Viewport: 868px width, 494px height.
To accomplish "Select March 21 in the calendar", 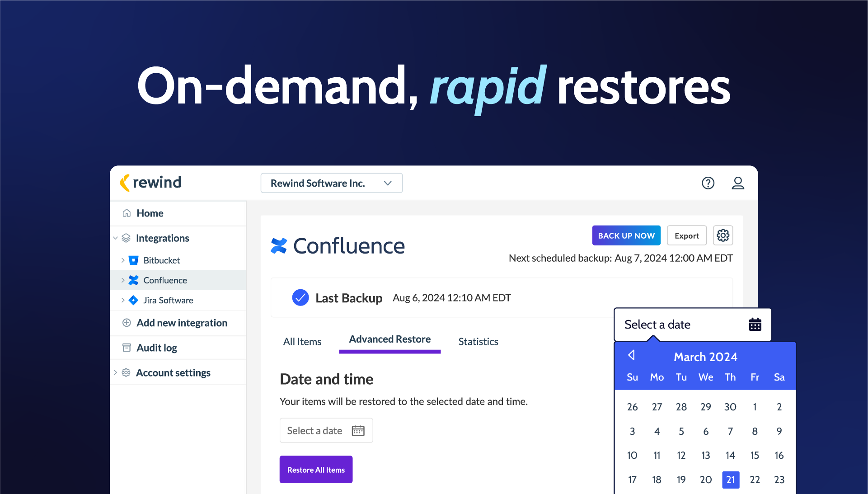I will (730, 480).
